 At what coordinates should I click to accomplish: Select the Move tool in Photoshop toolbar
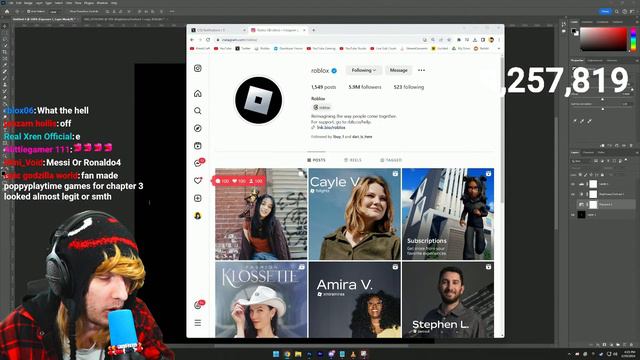coord(4,26)
